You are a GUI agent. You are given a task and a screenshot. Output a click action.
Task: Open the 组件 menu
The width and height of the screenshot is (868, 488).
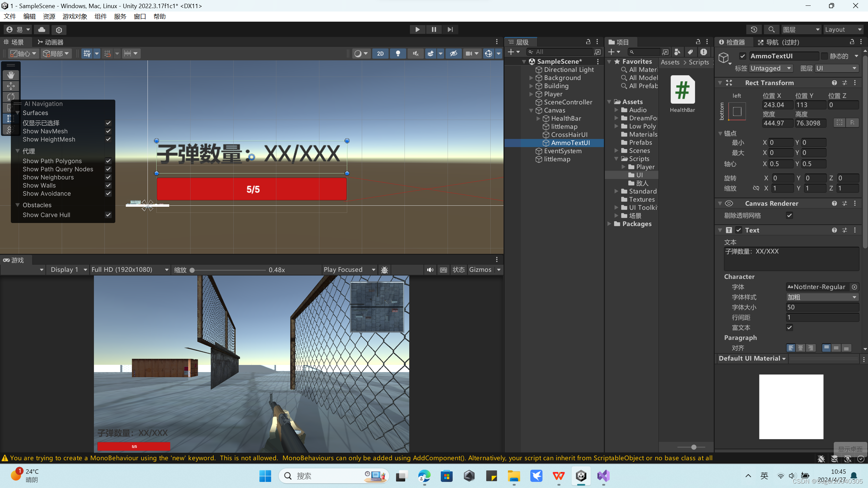(100, 17)
